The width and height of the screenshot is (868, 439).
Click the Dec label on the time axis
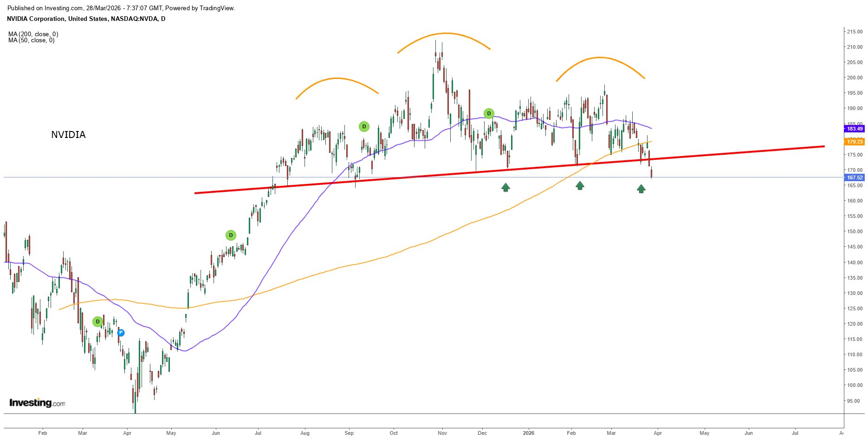pos(483,433)
